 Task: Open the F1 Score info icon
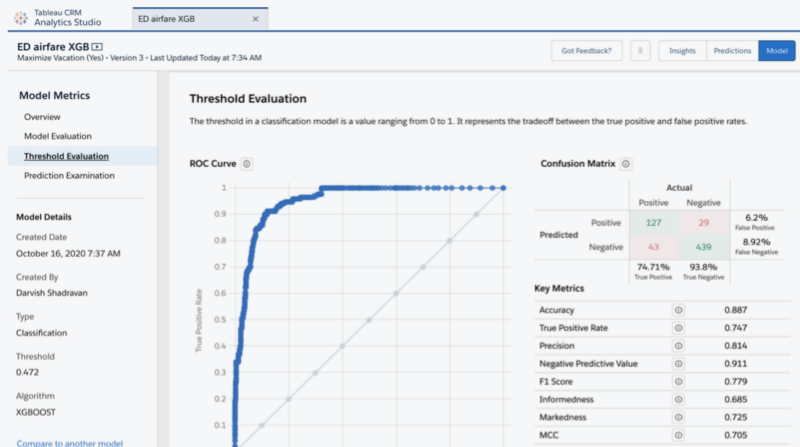coord(678,382)
